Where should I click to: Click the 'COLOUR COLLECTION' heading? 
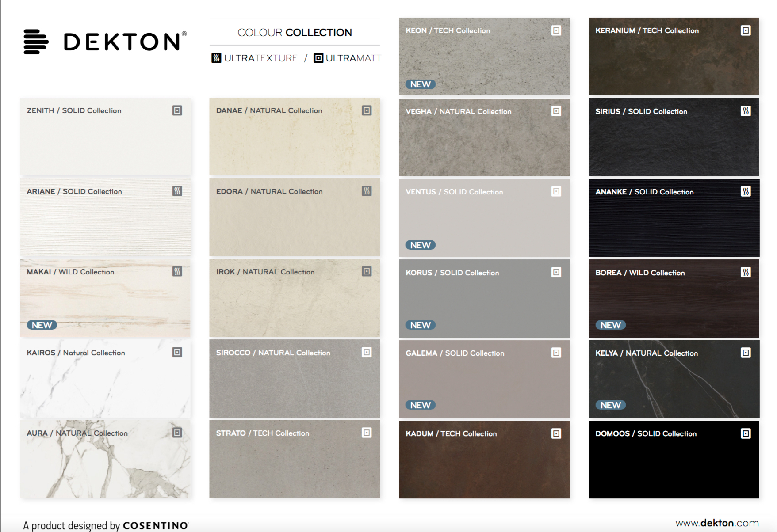click(x=295, y=32)
